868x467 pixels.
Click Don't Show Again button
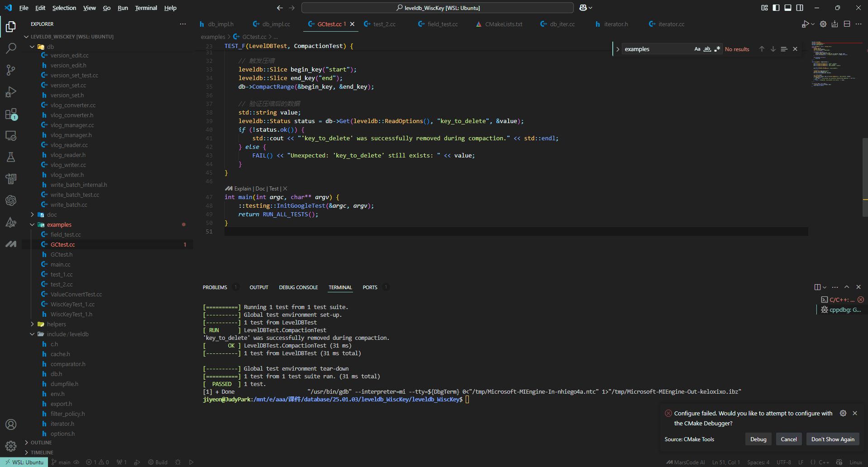pyautogui.click(x=833, y=439)
